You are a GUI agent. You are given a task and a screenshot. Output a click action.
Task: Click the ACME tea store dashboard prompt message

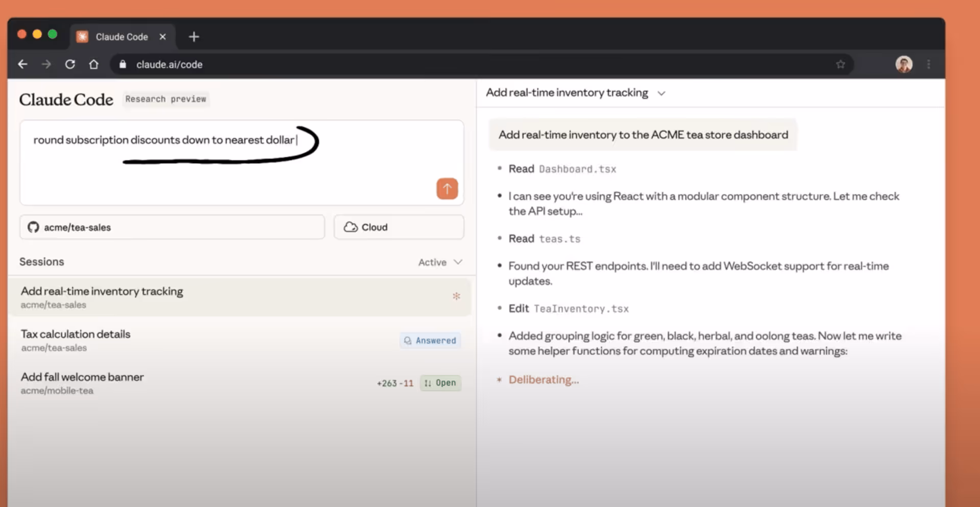coord(643,135)
